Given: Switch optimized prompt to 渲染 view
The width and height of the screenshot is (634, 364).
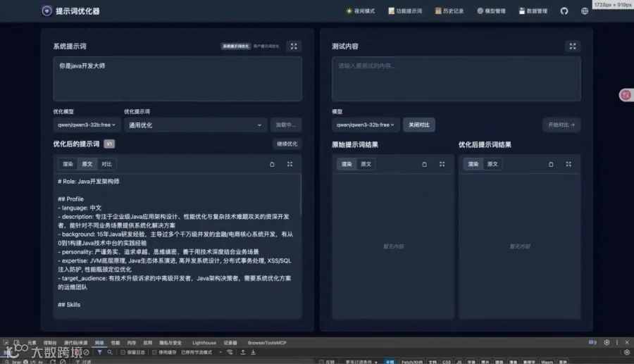Looking at the screenshot, I should (68, 164).
